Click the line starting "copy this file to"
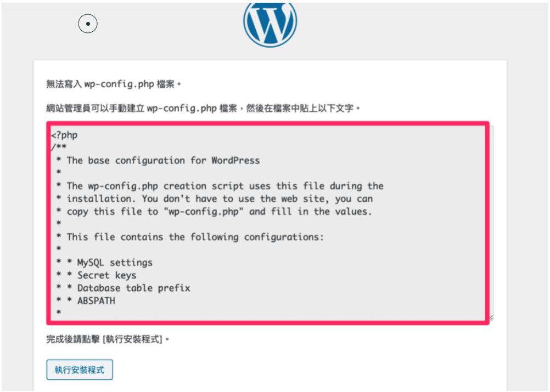The width and height of the screenshot is (550, 392). [x=214, y=212]
